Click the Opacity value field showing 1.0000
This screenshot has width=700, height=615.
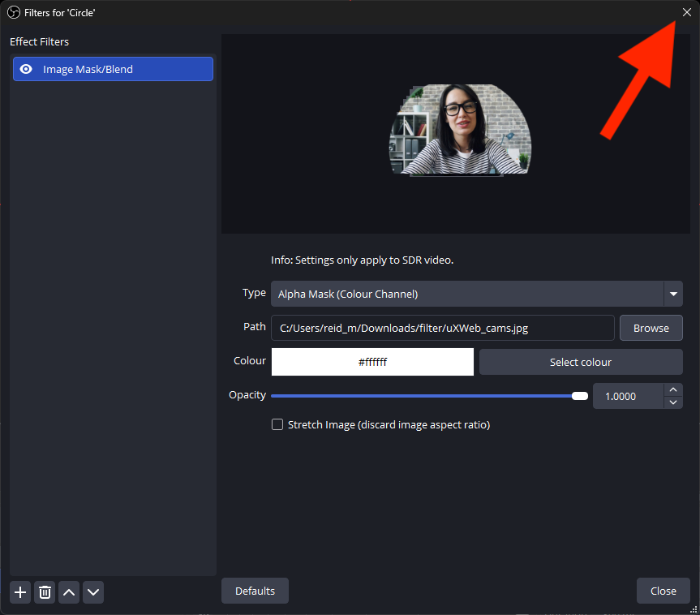(627, 396)
